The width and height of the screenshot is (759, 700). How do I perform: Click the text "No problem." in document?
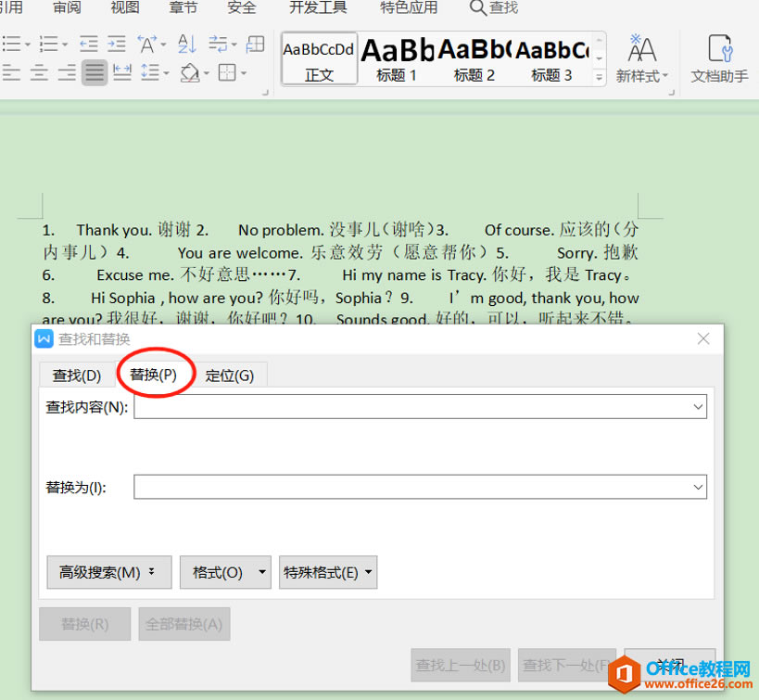281,230
